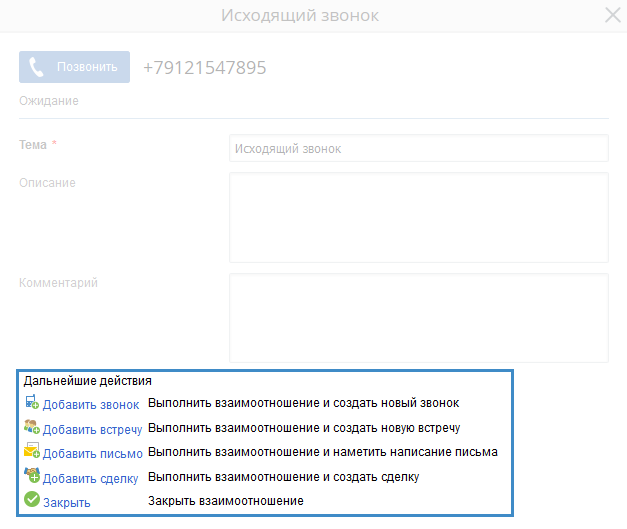Click the Ожидание call status text
This screenshot has height=529, width=627.
48,101
